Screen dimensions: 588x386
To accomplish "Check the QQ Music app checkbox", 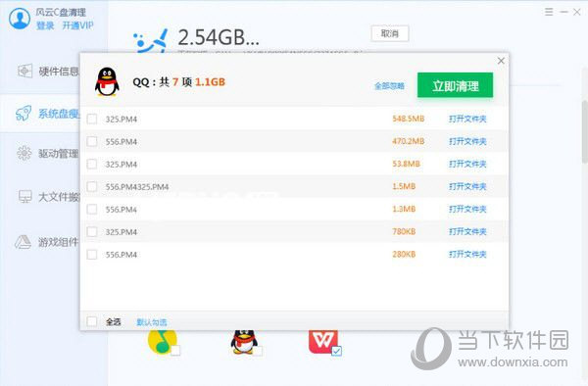I will (175, 351).
